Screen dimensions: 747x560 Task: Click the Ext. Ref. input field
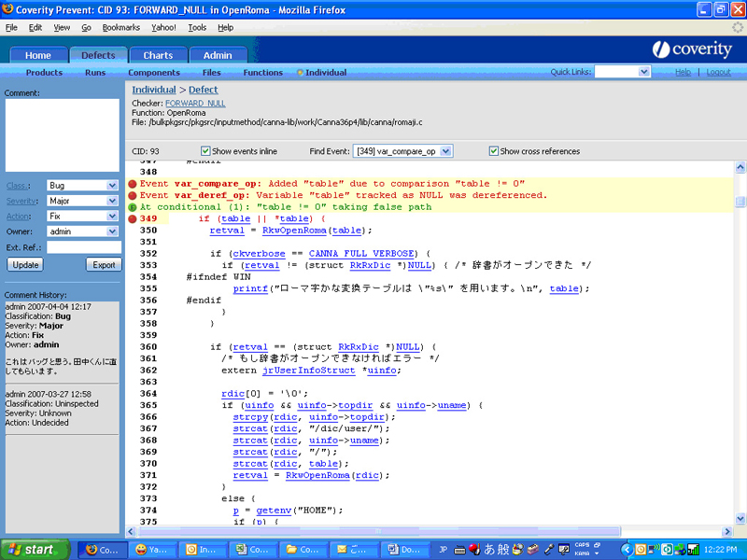tap(84, 247)
